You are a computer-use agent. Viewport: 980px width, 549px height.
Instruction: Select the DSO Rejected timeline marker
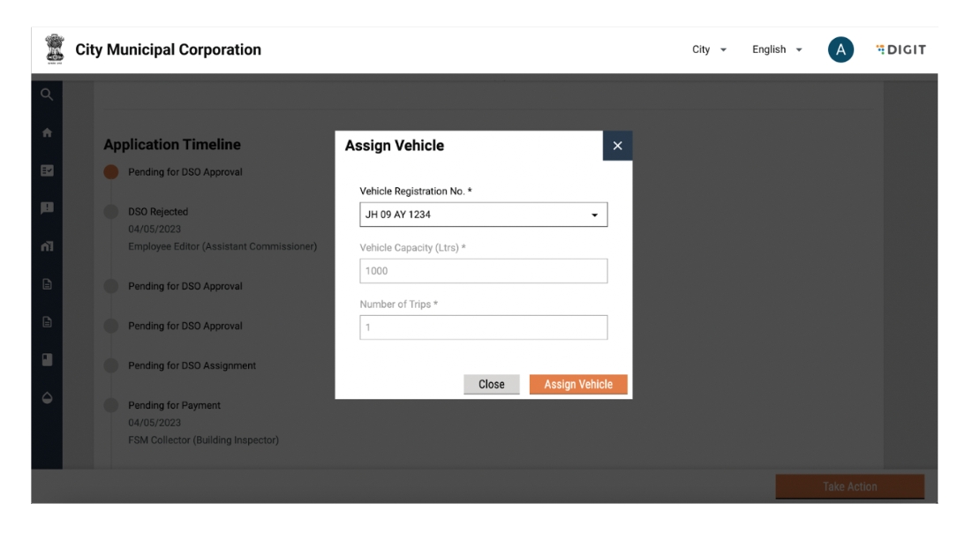[x=110, y=212]
